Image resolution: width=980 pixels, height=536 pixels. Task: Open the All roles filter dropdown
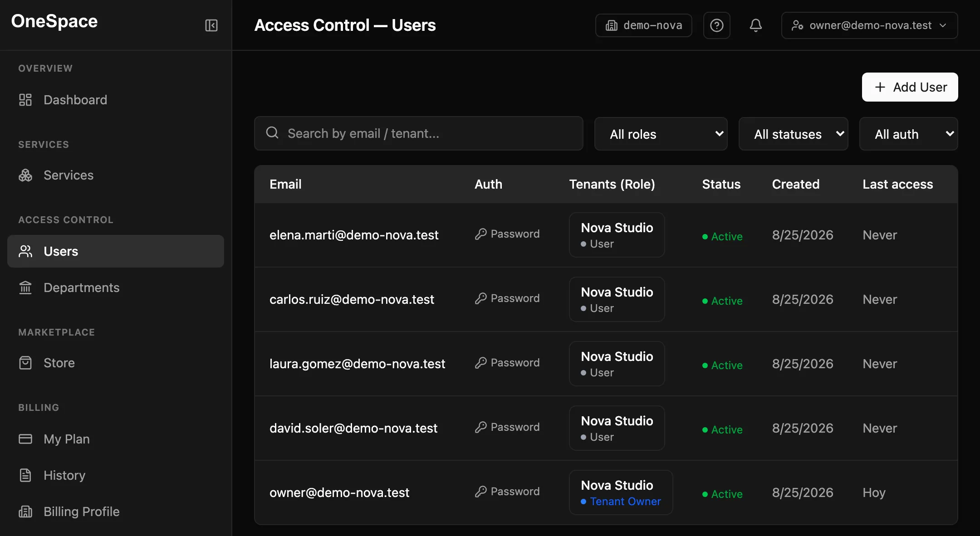[661, 134]
